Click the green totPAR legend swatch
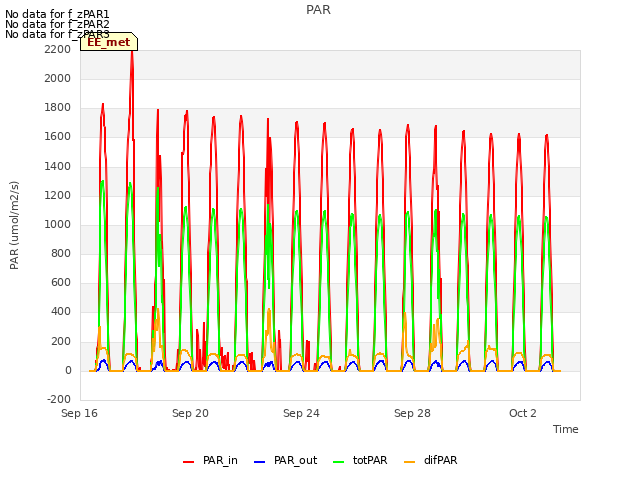Image resolution: width=640 pixels, height=480 pixels. click(x=339, y=462)
